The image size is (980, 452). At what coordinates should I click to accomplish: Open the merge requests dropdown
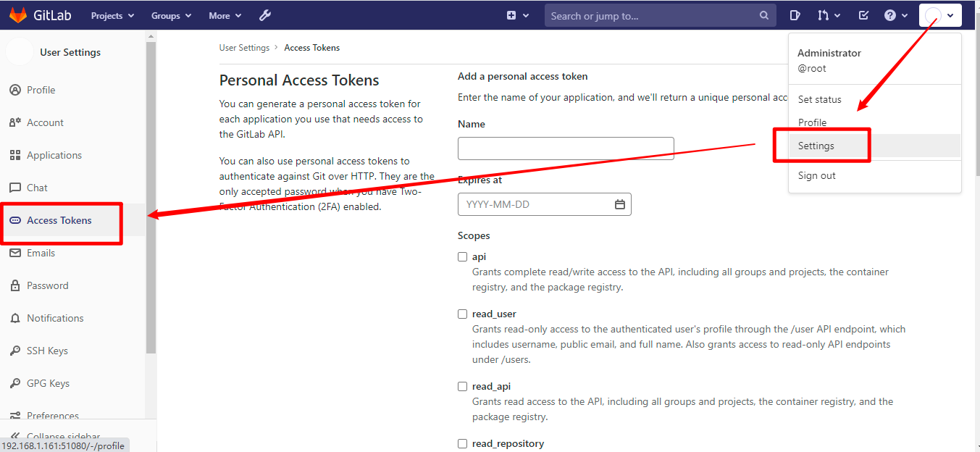coord(829,15)
